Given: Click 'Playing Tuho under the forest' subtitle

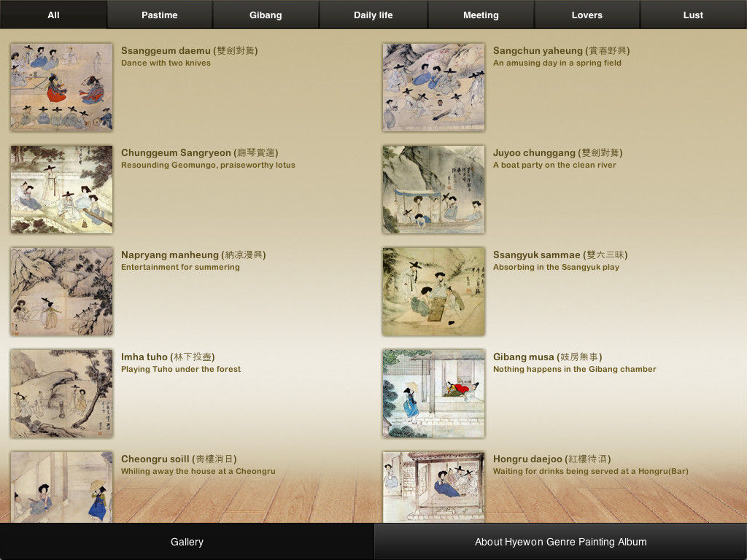Looking at the screenshot, I should point(181,369).
